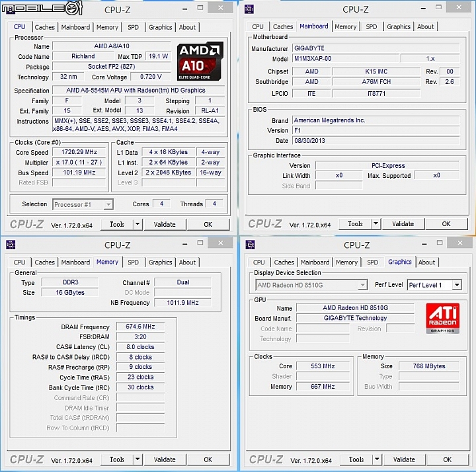
Task: Click GPU memory Size value 768 MBytes
Action: click(x=429, y=366)
